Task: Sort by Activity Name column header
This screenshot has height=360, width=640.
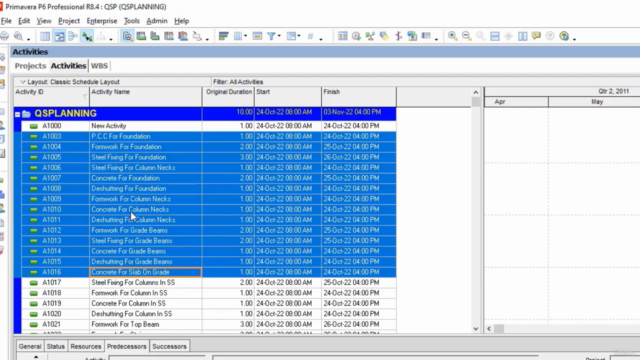Action: click(146, 96)
